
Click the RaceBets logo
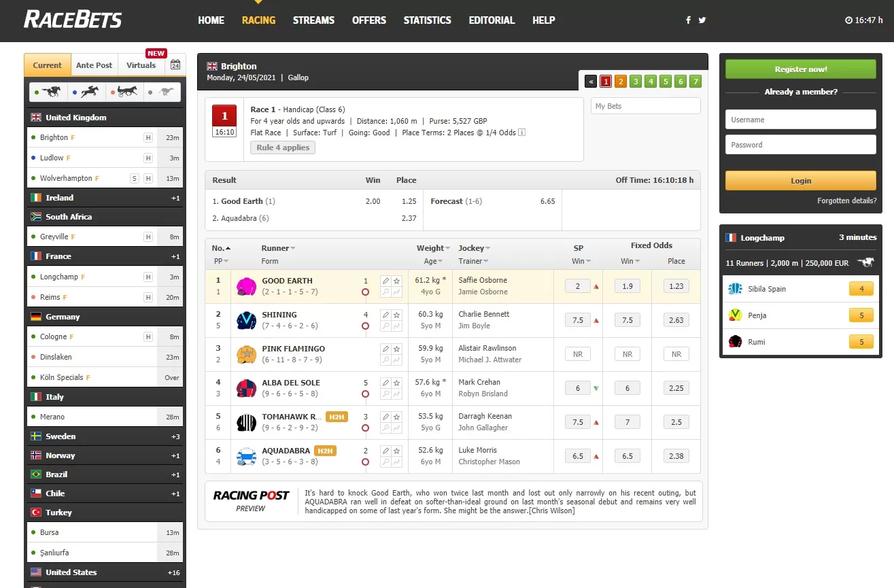click(73, 19)
